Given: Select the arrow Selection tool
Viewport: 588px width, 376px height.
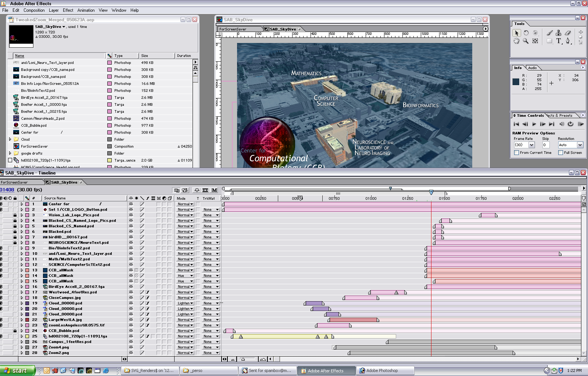Looking at the screenshot, I should pyautogui.click(x=517, y=33).
